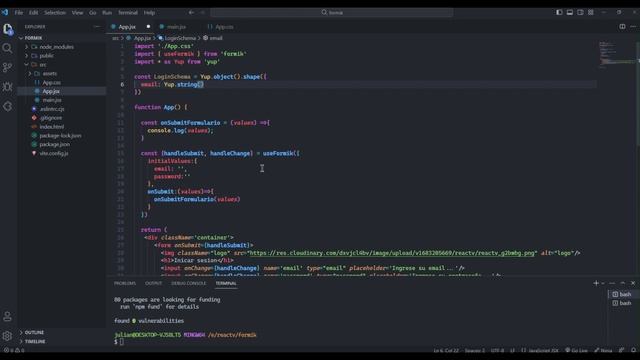Open the Manage gear icon
Screen dimensions: 640x360
pyautogui.click(x=7, y=336)
